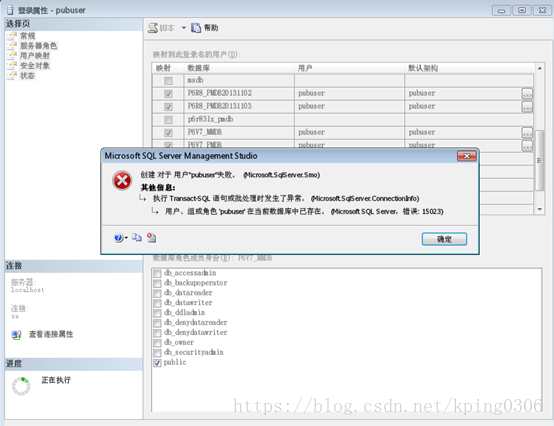
Task: Click the database list scrollbar down arrow
Action: click(540, 209)
